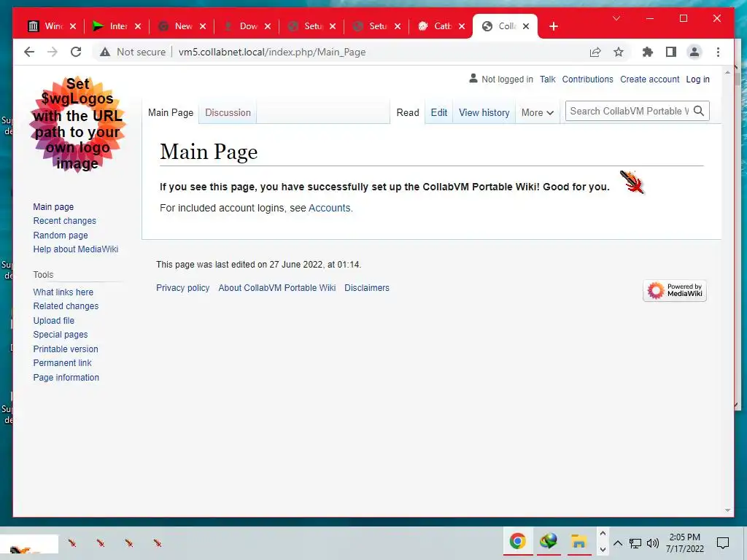
Task: Click the browser forward arrow
Action: point(53,52)
